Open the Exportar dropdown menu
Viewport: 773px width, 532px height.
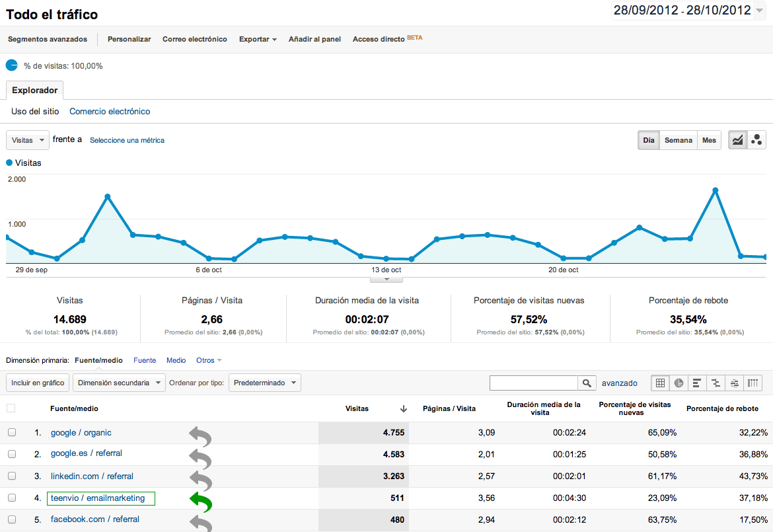point(258,39)
